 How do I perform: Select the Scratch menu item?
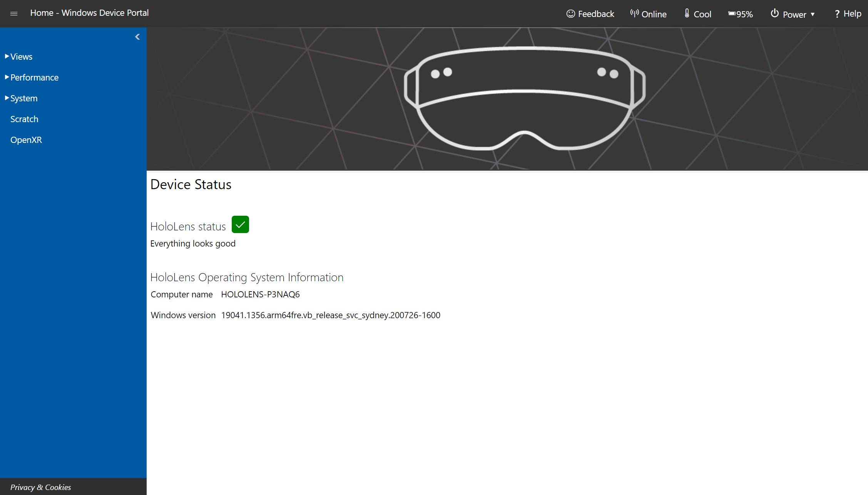point(24,119)
